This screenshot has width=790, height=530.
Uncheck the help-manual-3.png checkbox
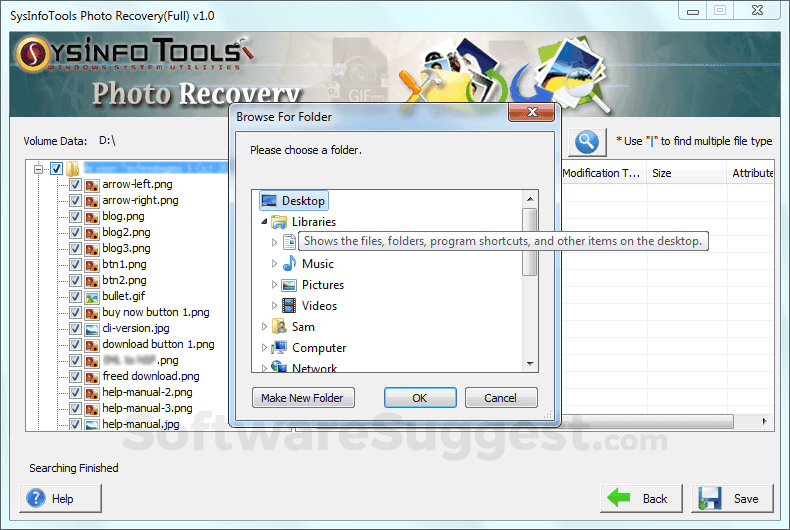(75, 409)
